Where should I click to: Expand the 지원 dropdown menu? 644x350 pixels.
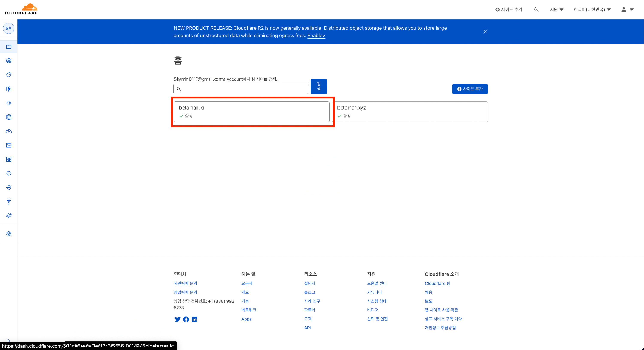[x=556, y=9]
